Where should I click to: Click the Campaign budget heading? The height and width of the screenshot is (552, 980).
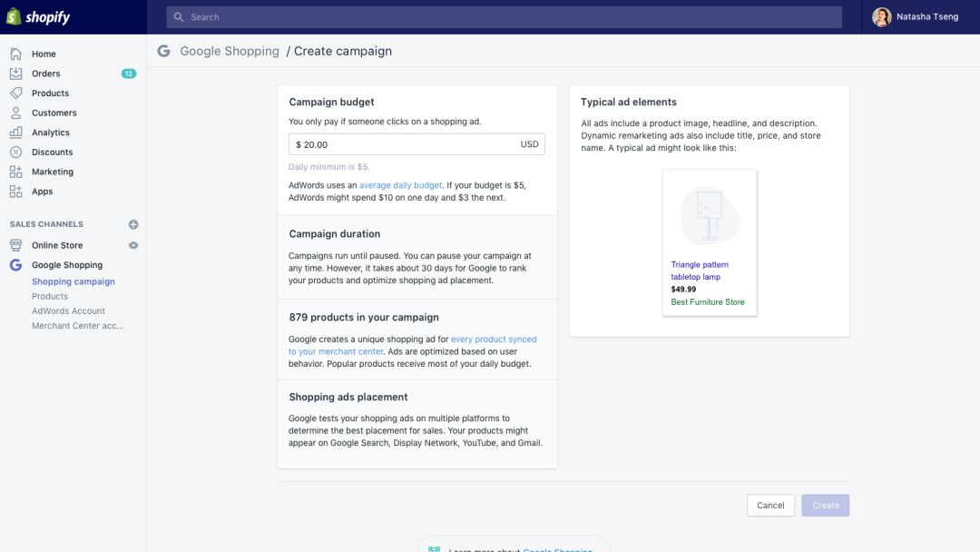coord(331,102)
